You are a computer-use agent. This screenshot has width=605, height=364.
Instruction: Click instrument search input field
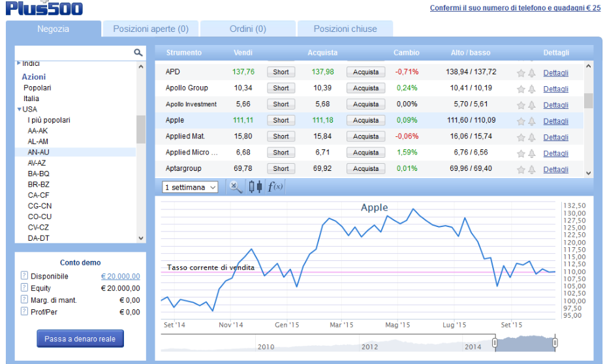click(x=74, y=53)
